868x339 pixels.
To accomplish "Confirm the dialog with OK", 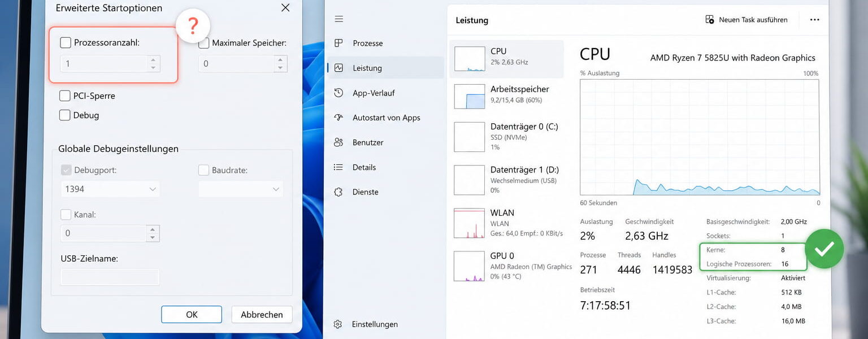I will [192, 315].
